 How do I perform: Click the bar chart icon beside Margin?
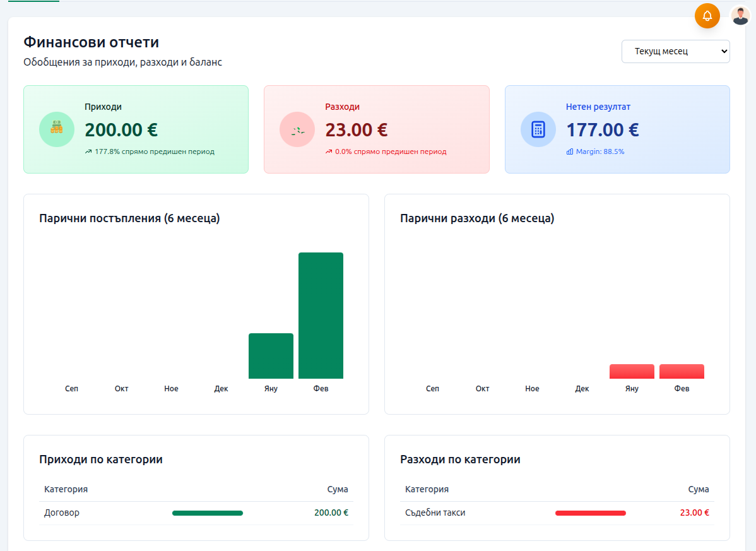pos(570,152)
